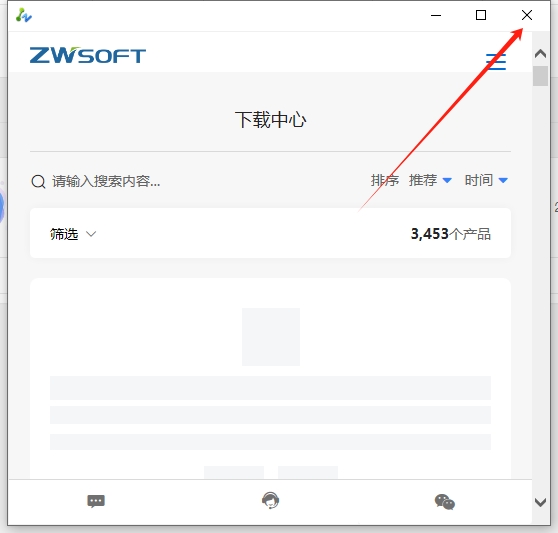This screenshot has height=533, width=558.
Task: Open the 推荐 sort dropdown
Action: pyautogui.click(x=430, y=180)
